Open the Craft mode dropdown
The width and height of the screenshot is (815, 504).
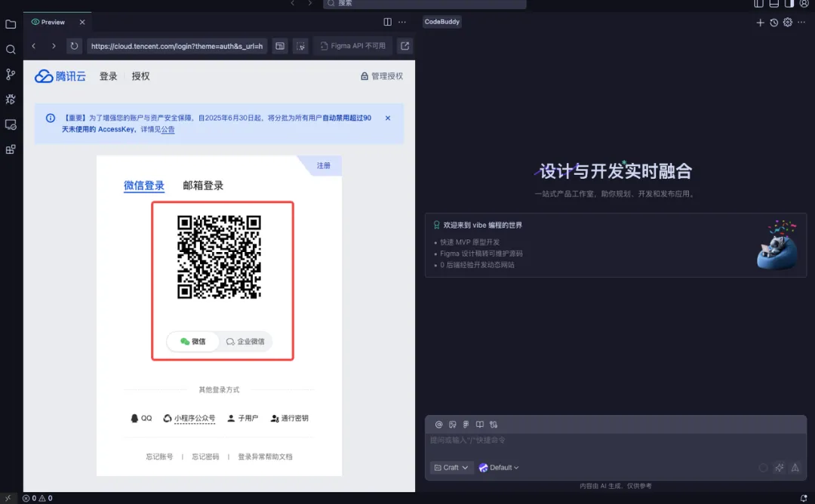[x=451, y=468]
